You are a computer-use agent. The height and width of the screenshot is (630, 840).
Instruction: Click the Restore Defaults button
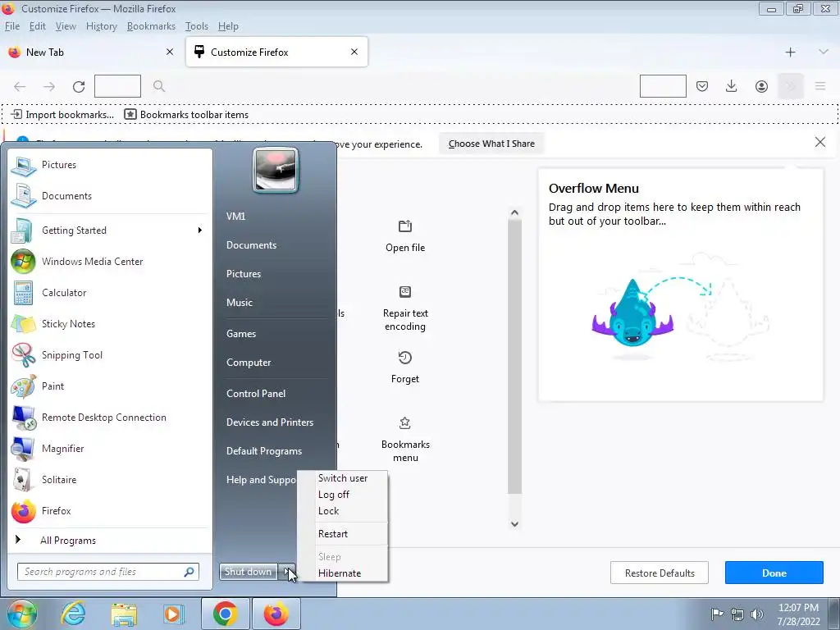[x=660, y=573]
